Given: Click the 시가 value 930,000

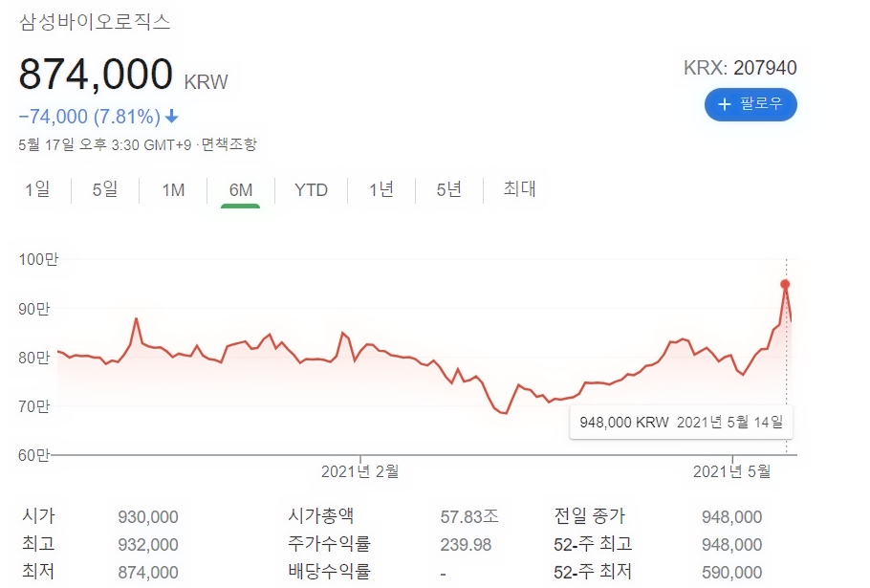Looking at the screenshot, I should click(148, 517).
